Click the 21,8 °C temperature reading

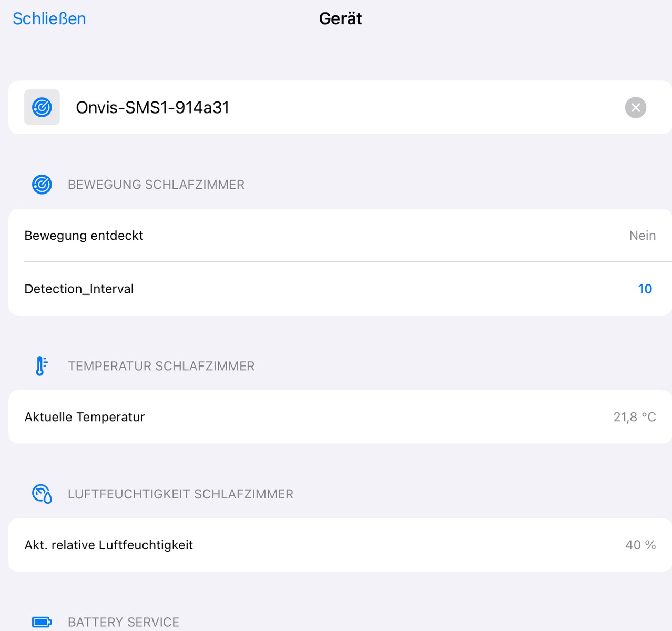click(634, 417)
